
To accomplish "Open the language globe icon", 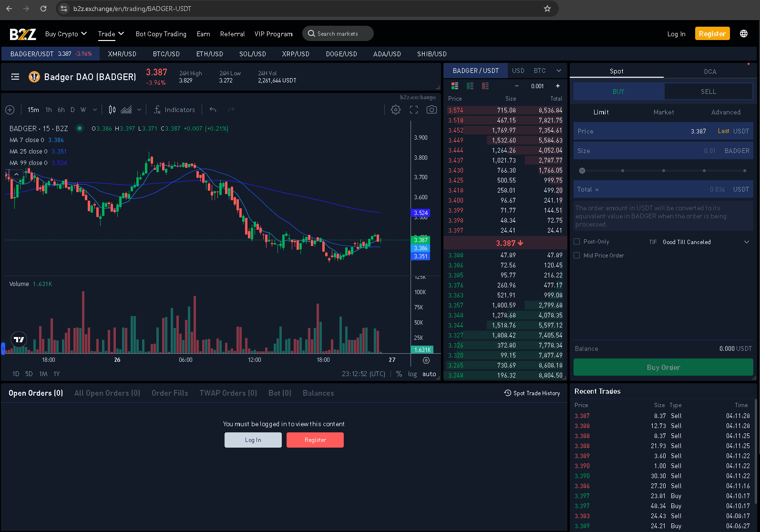I will 744,33.
